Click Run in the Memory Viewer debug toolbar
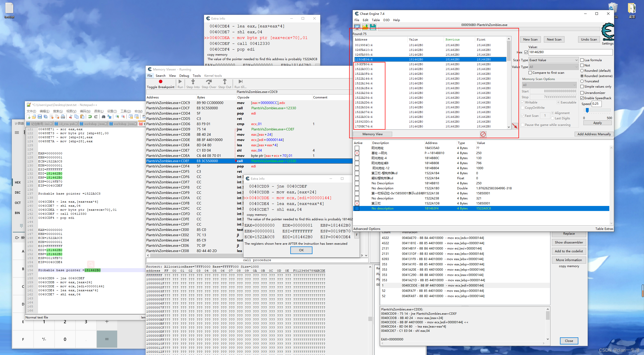 pos(180,84)
